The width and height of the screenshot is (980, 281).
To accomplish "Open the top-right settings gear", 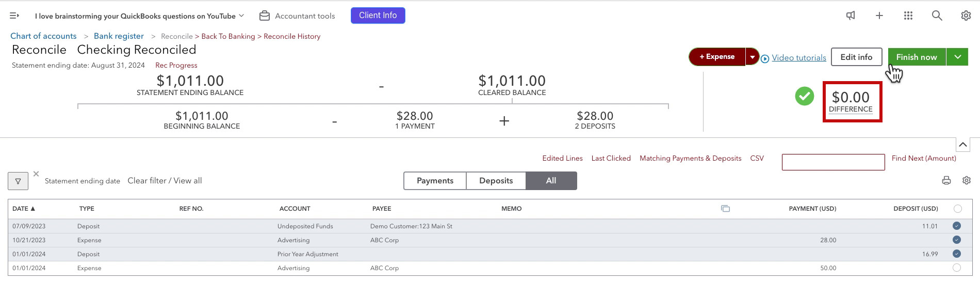I will tap(966, 15).
